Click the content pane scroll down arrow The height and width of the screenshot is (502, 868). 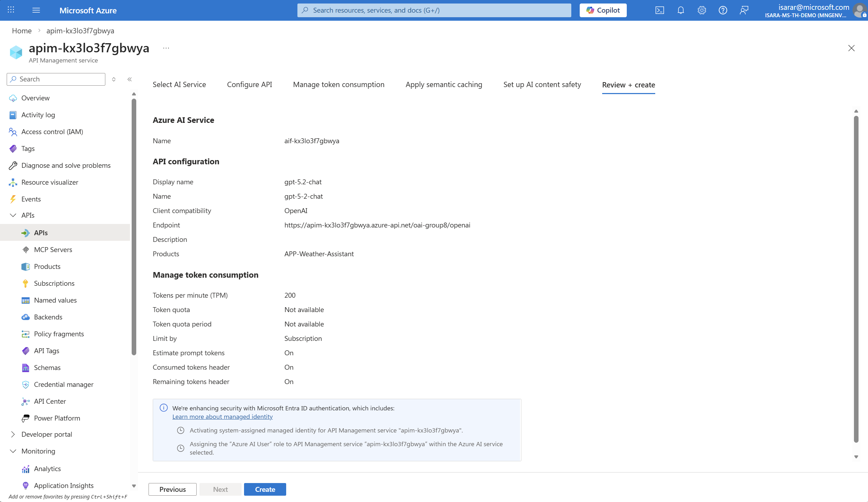point(856,457)
